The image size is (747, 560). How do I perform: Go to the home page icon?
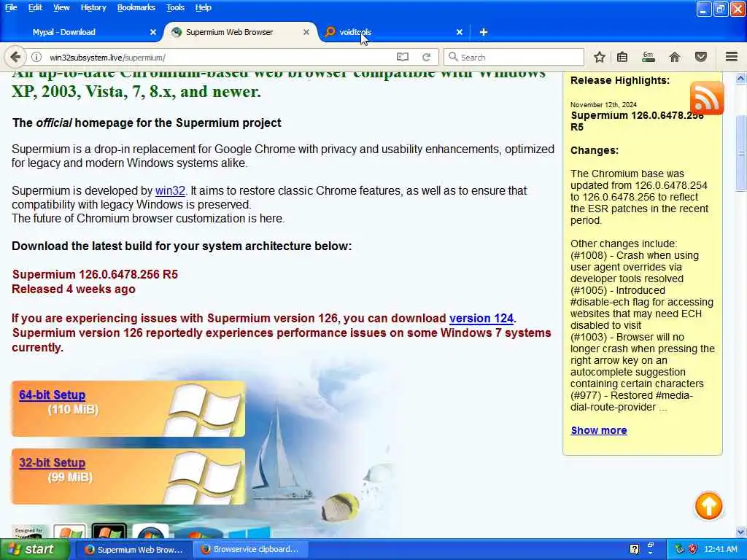tap(675, 57)
